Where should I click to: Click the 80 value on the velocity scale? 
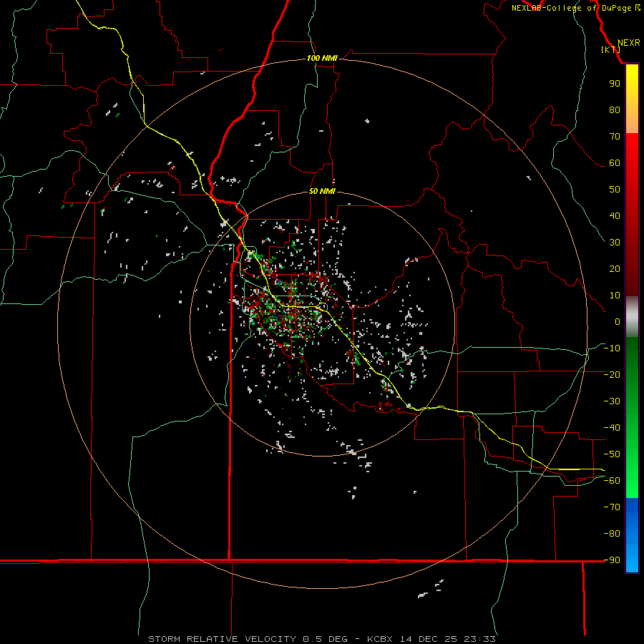click(x=615, y=110)
